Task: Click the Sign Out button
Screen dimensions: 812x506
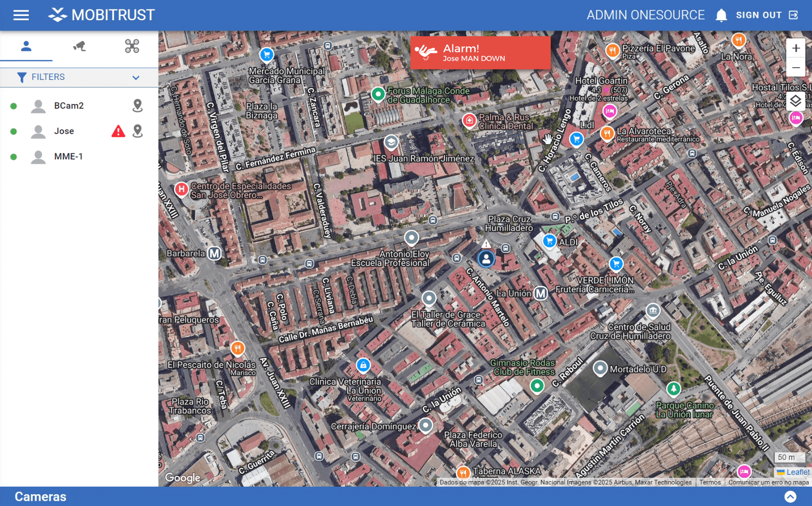Action: point(766,15)
